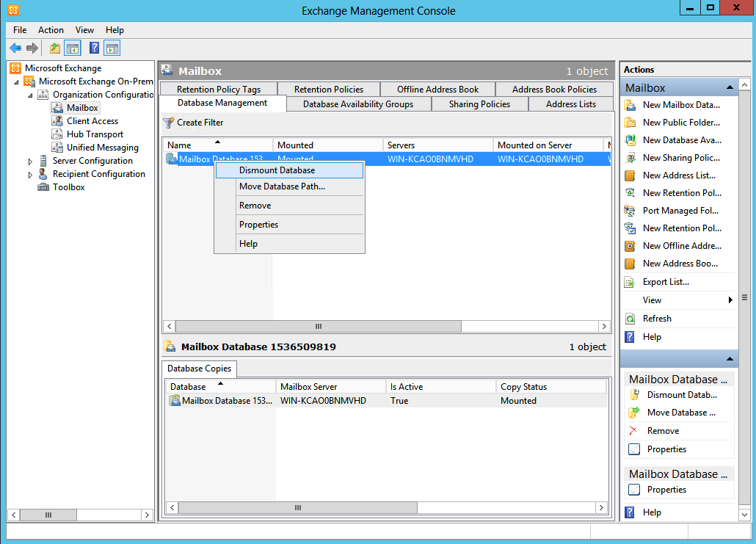Select the New Mailbox Database action icon
Viewport: 756px width, 544px height.
click(629, 105)
